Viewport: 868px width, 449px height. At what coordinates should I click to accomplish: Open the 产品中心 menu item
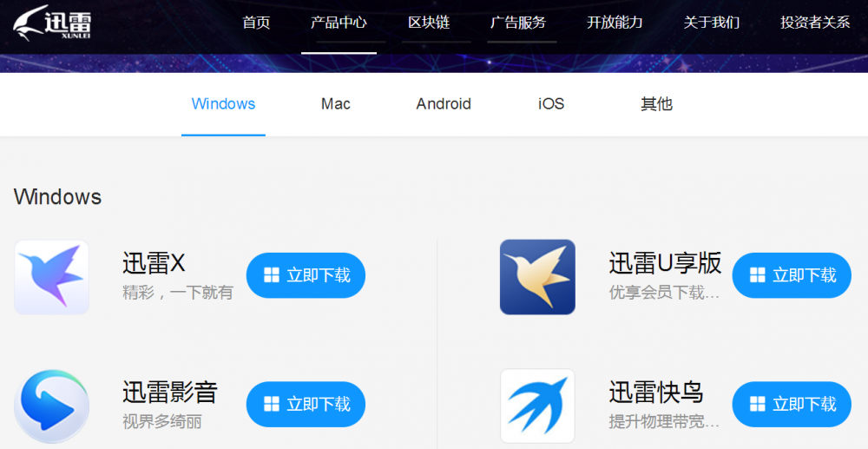point(339,23)
